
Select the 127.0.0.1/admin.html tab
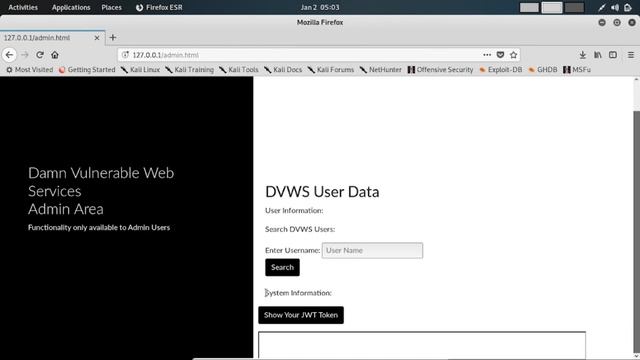[x=52, y=38]
